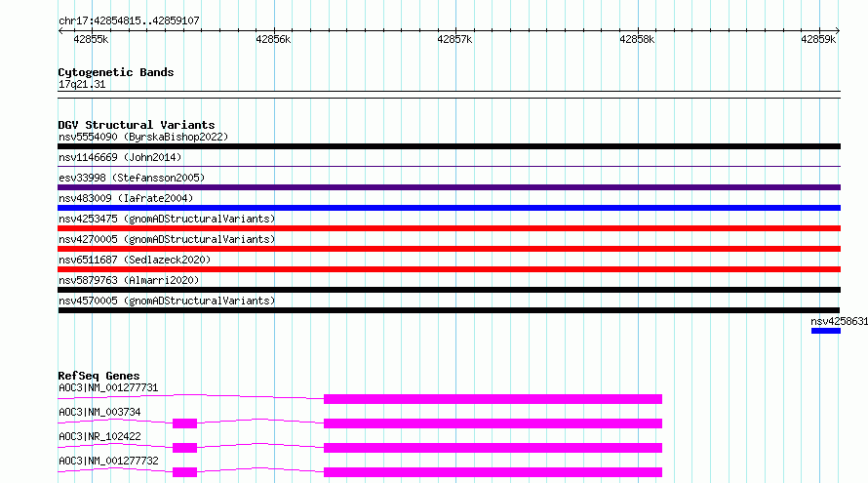Open esv33998 (Stefansson2005) variant label
Image resolution: width=868 pixels, height=483 pixels.
(x=132, y=178)
